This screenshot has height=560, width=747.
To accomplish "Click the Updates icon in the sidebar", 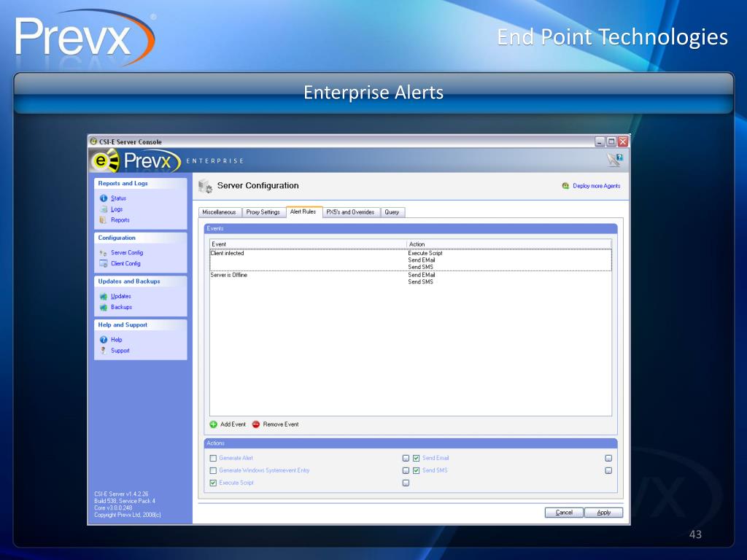I will pyautogui.click(x=104, y=296).
